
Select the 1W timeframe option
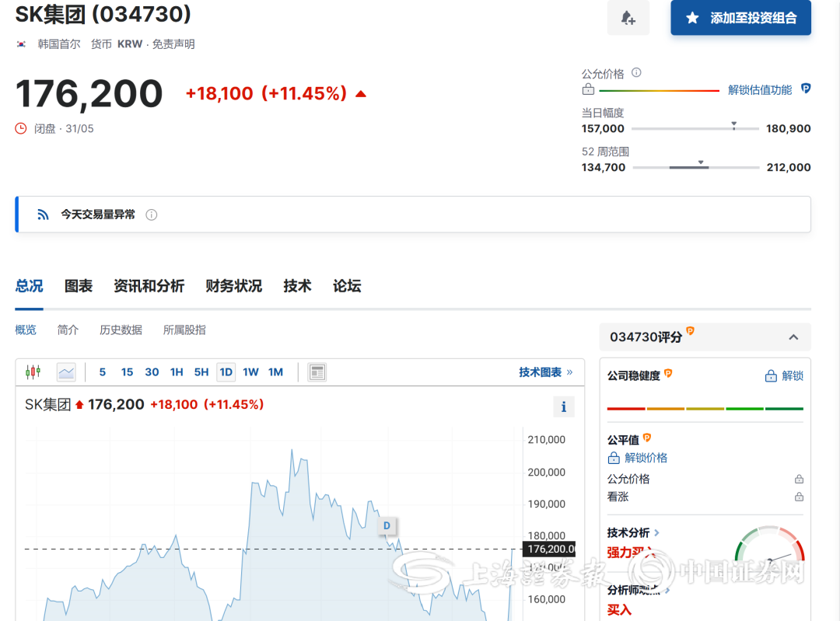coord(250,372)
